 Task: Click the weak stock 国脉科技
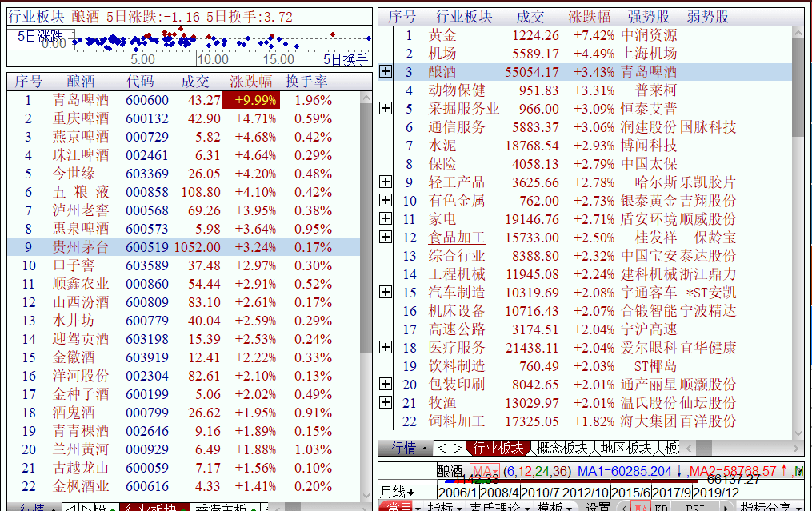pos(708,127)
